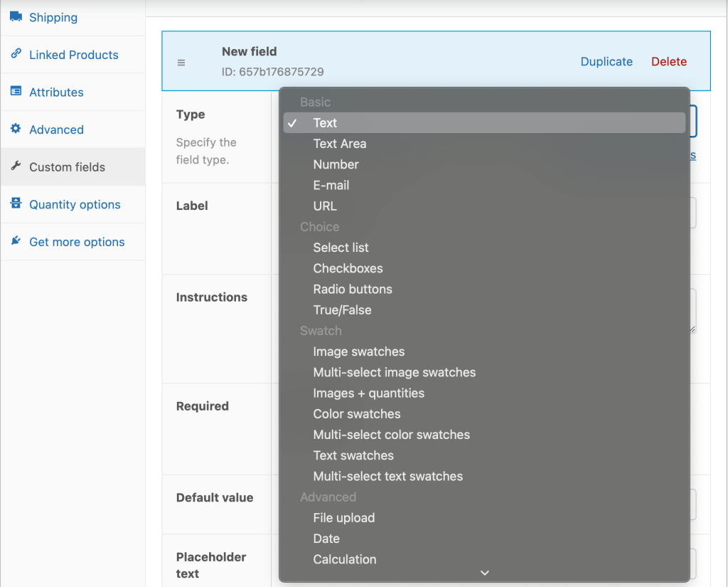Select the Linked Products chain icon
Viewport: 728px width, 587px height.
tap(16, 54)
